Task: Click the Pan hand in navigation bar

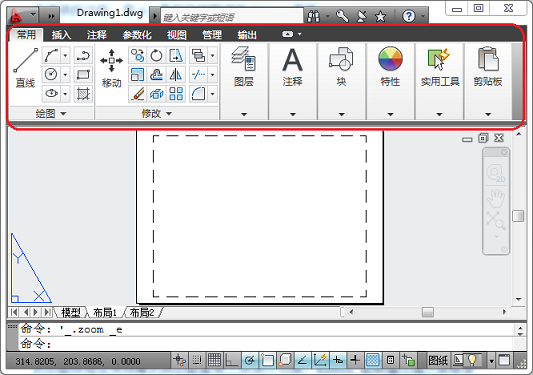Action: point(496,198)
